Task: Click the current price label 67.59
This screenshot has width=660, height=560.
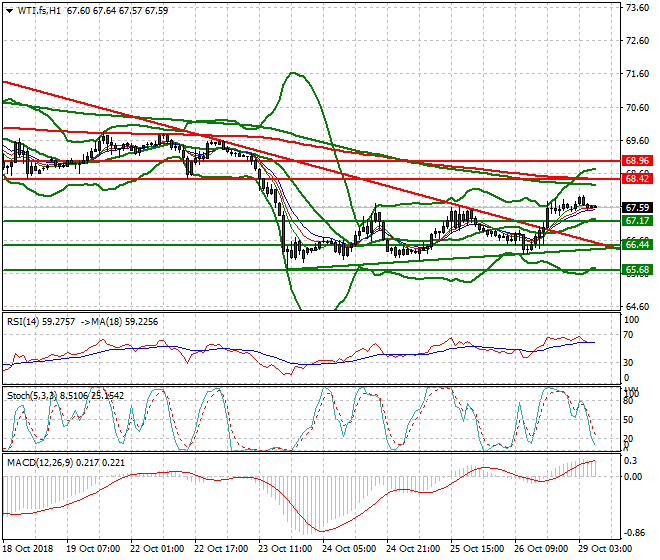Action: click(x=637, y=208)
